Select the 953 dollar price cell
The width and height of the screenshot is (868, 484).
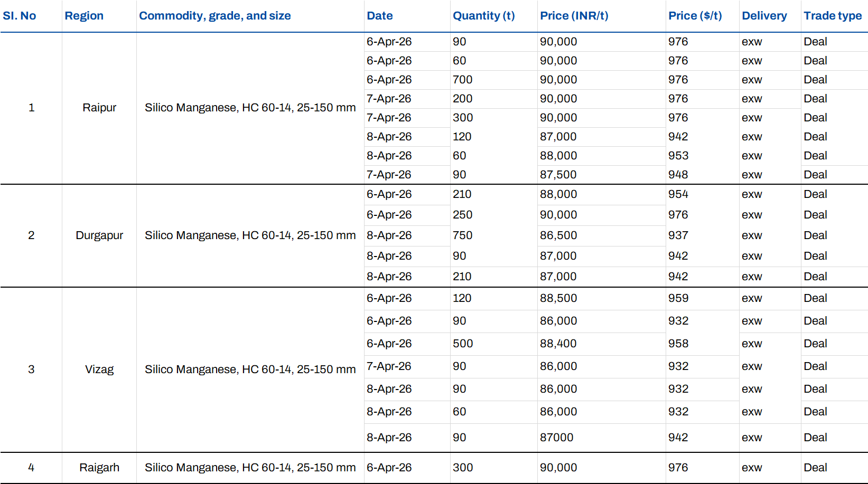click(678, 156)
